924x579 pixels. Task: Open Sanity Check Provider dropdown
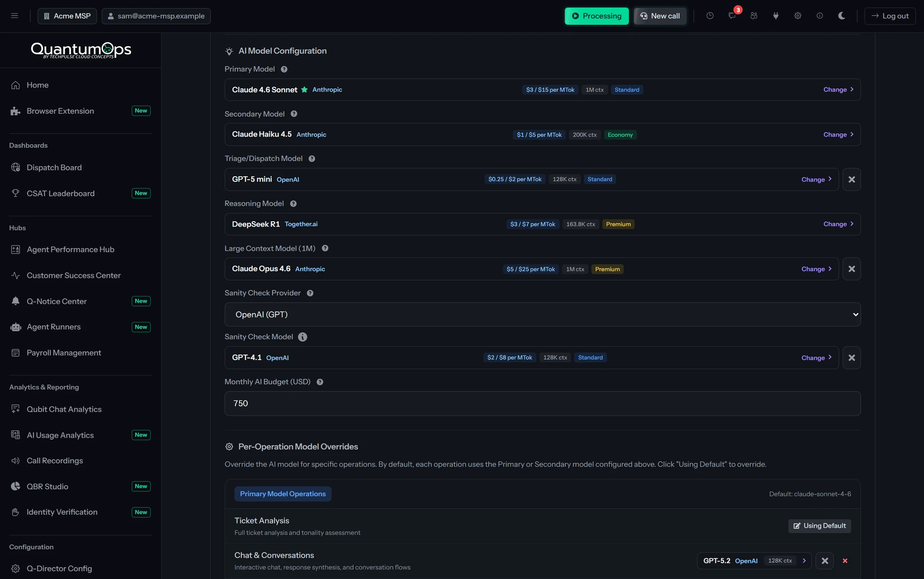click(542, 314)
